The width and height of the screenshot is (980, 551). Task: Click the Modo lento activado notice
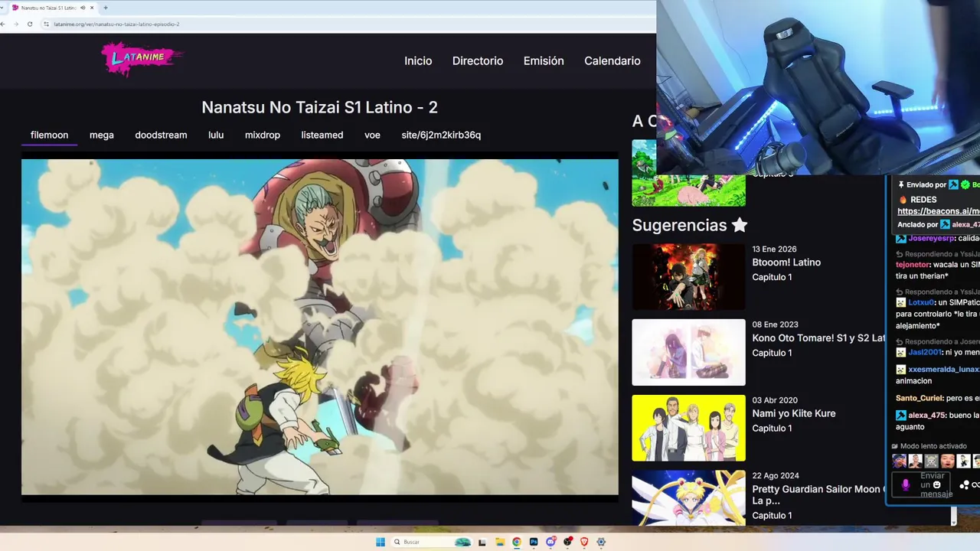[929, 446]
